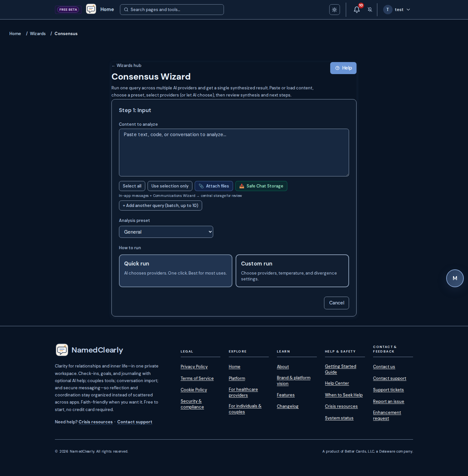Viewport: 468px width, 476px height.
Task: Toggle light theme sun icon
Action: 334,10
